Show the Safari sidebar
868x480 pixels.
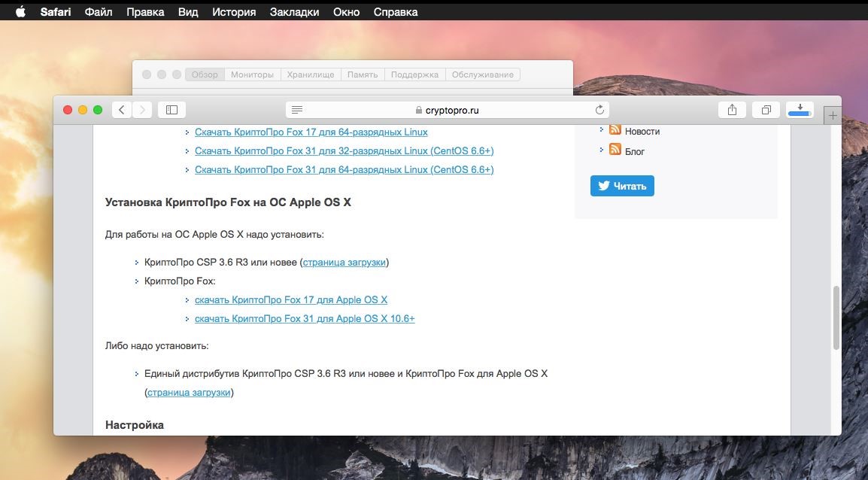[171, 110]
